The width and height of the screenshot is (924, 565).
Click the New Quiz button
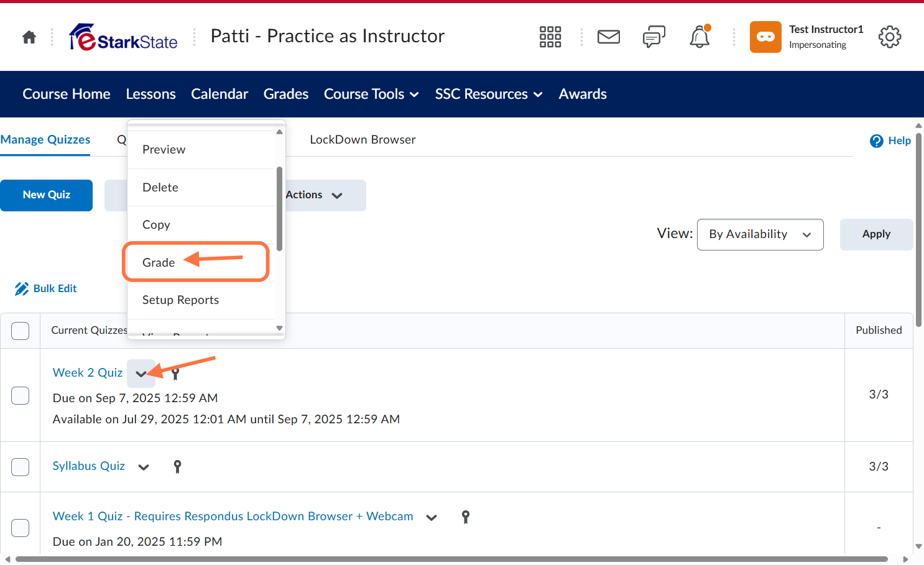(x=46, y=195)
